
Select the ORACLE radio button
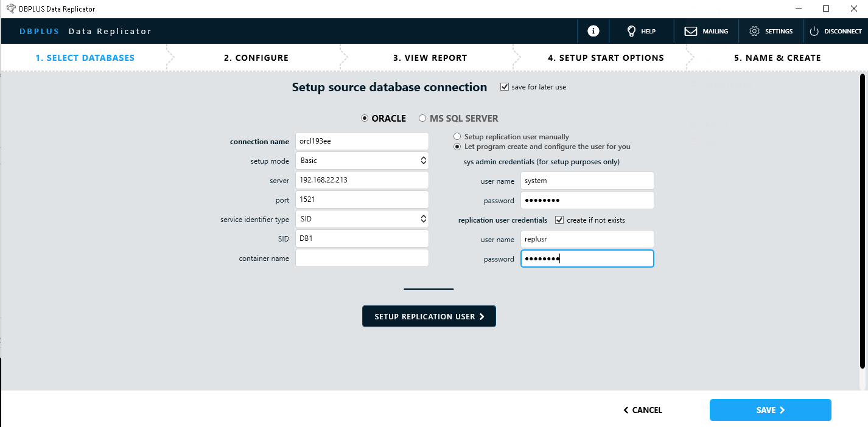pos(365,118)
